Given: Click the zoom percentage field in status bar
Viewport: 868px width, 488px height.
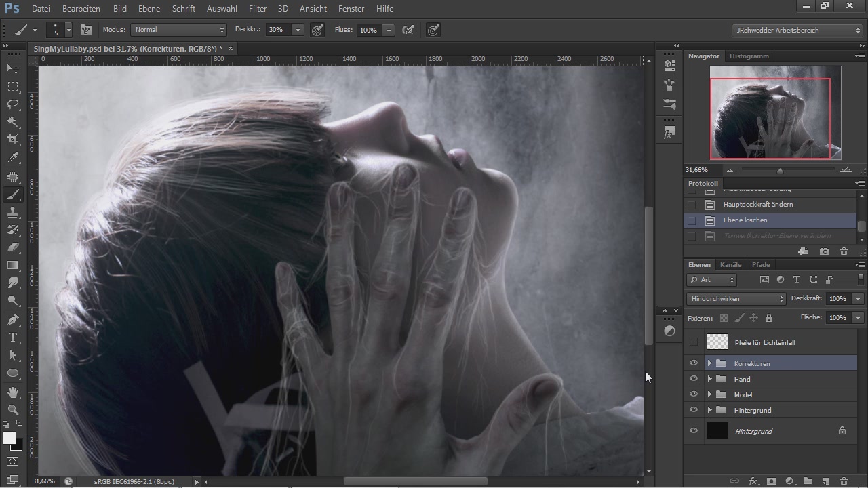Looking at the screenshot, I should pyautogui.click(x=45, y=481).
